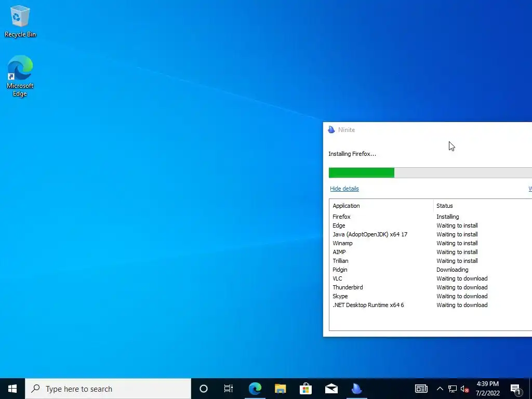Click the Ninite logo in title bar

pyautogui.click(x=331, y=129)
